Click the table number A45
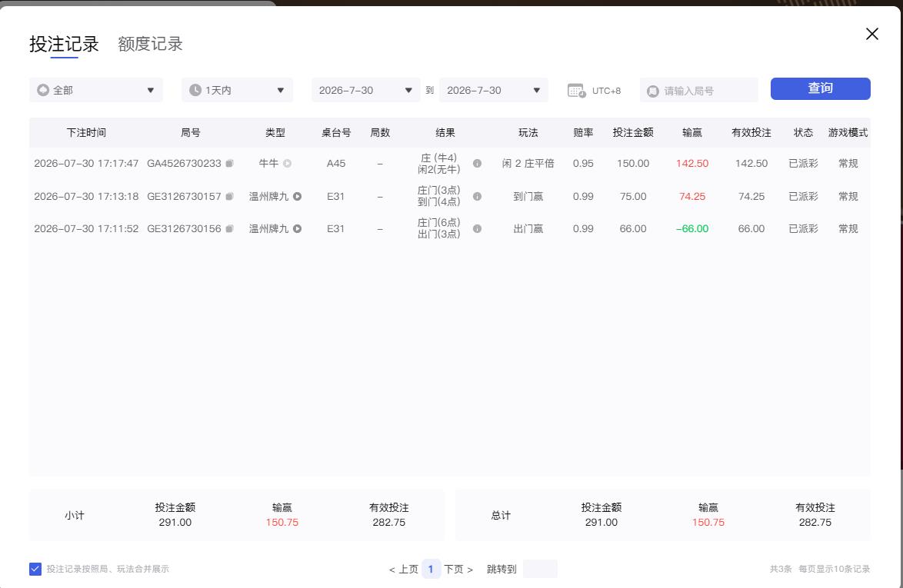Screen dimensions: 903x588 tap(336, 164)
